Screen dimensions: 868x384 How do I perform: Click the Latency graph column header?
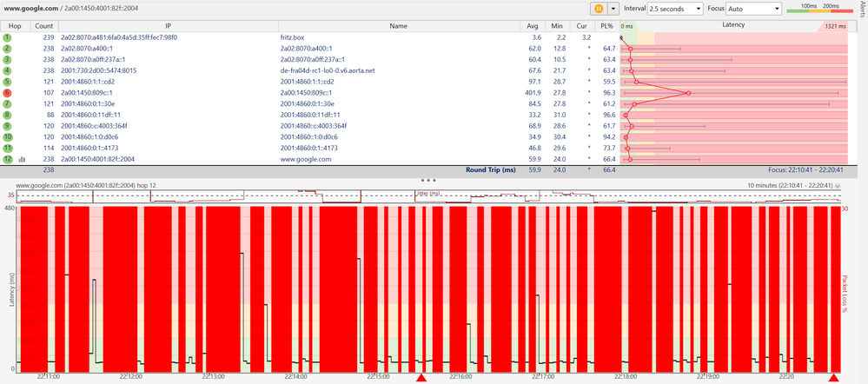(x=733, y=25)
